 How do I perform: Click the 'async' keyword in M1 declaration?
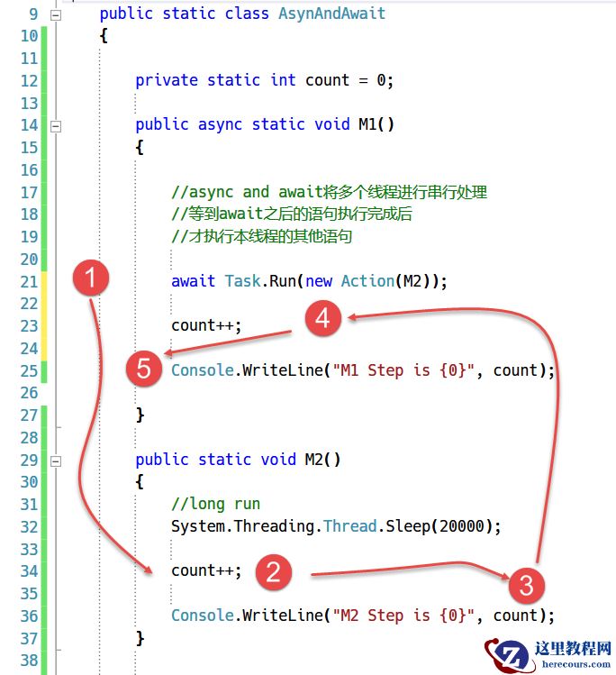click(x=220, y=125)
